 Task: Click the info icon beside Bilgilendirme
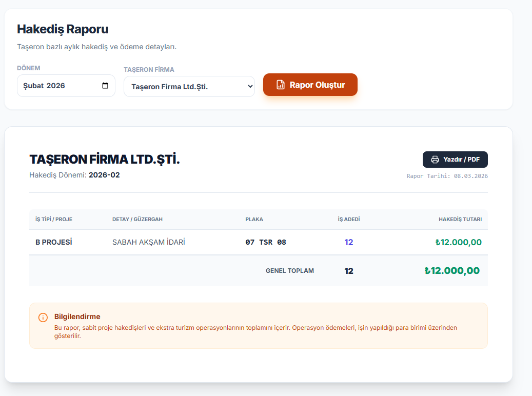click(43, 318)
